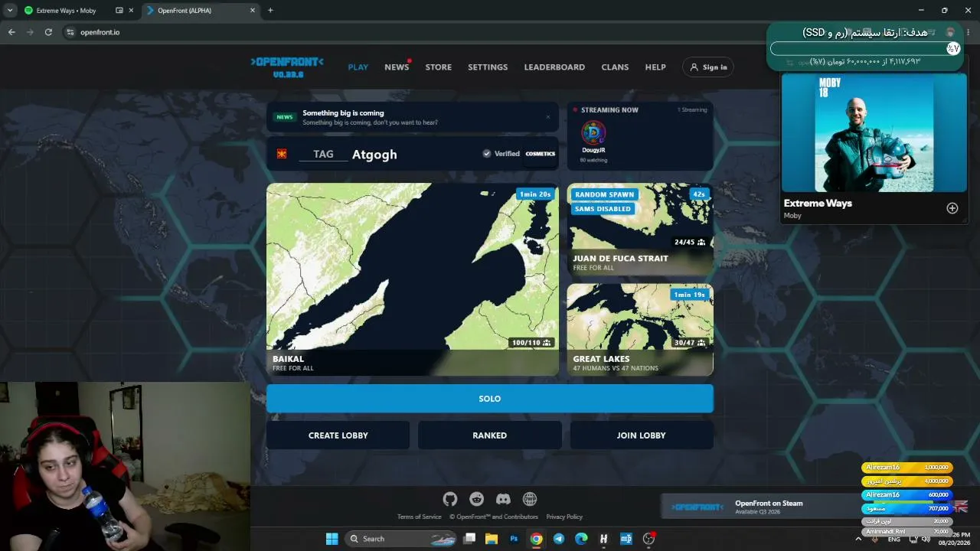Click JOIN LOBBY
Viewport: 980px width, 551px height.
642,435
